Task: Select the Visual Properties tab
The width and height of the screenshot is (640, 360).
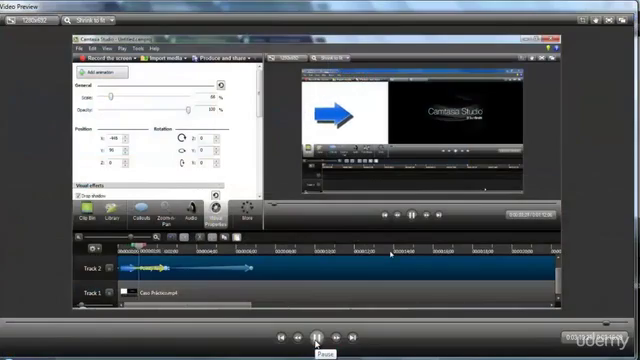Action: tap(216, 214)
